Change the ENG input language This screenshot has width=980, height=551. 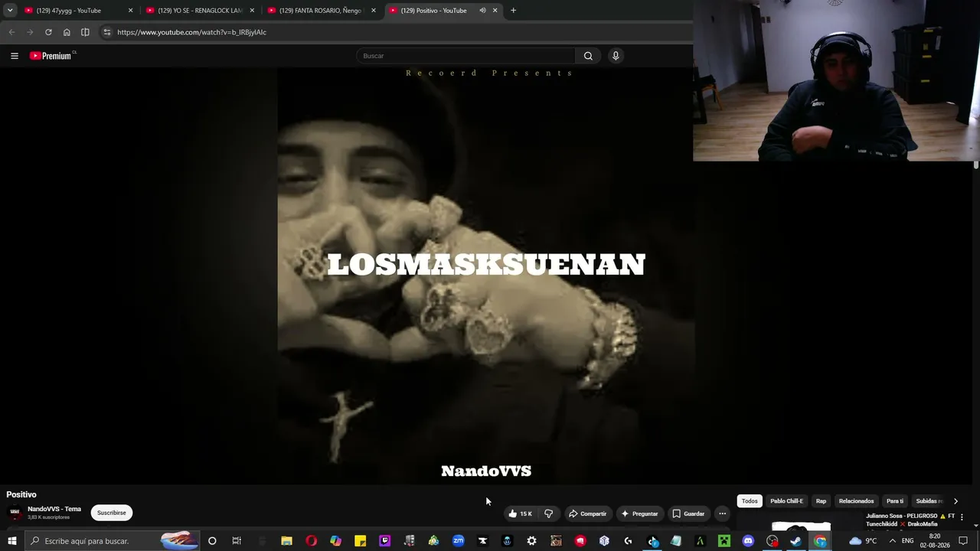[908, 541]
